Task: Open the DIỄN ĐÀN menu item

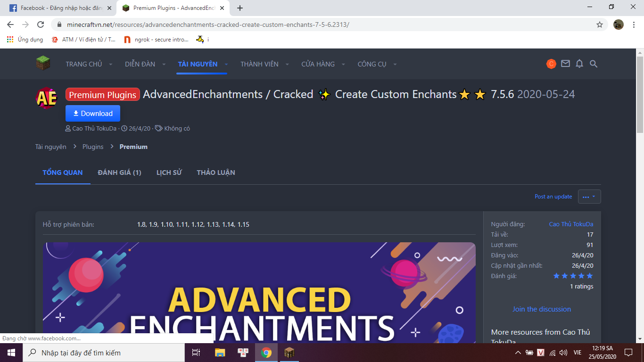Action: [x=140, y=64]
